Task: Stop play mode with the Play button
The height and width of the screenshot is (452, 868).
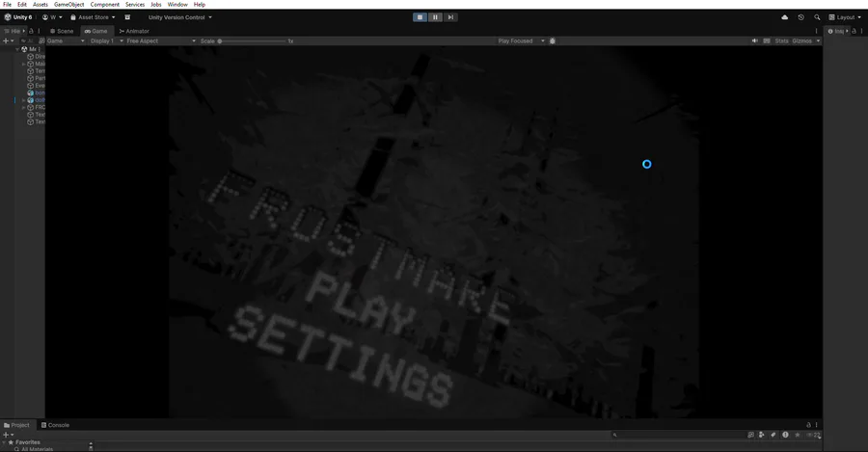Action: click(420, 17)
